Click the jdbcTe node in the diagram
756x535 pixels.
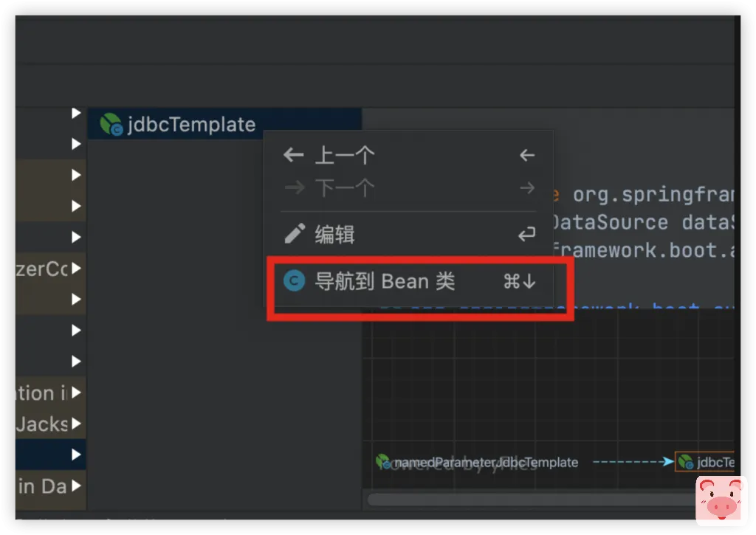point(705,462)
